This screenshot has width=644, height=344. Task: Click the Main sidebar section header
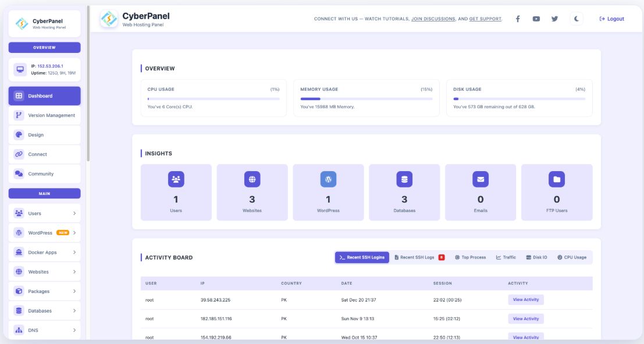tap(44, 193)
